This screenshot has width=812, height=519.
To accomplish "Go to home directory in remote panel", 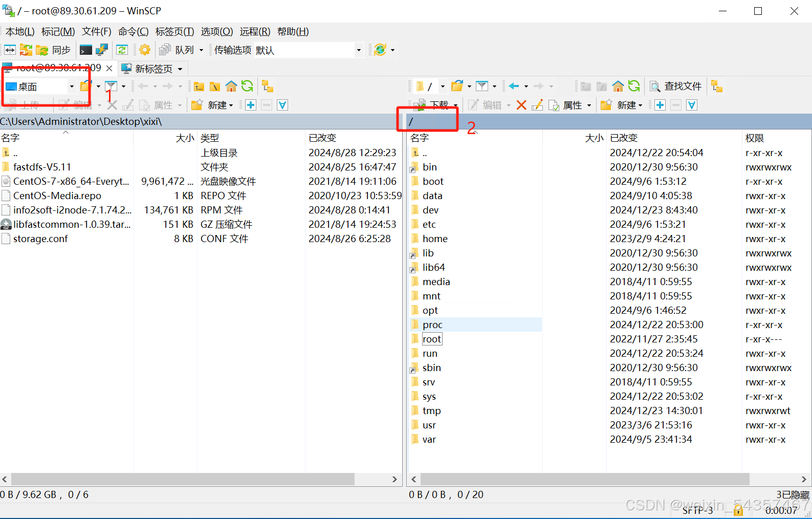I will click(618, 86).
